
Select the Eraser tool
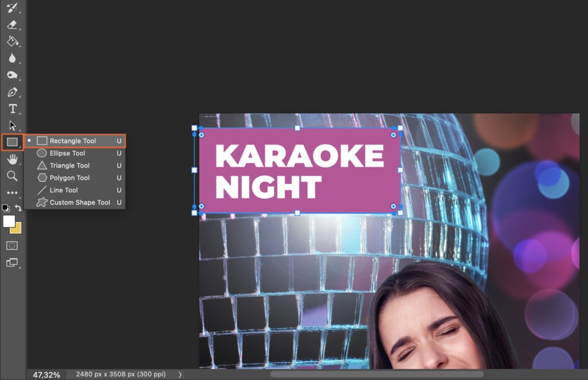coord(13,25)
